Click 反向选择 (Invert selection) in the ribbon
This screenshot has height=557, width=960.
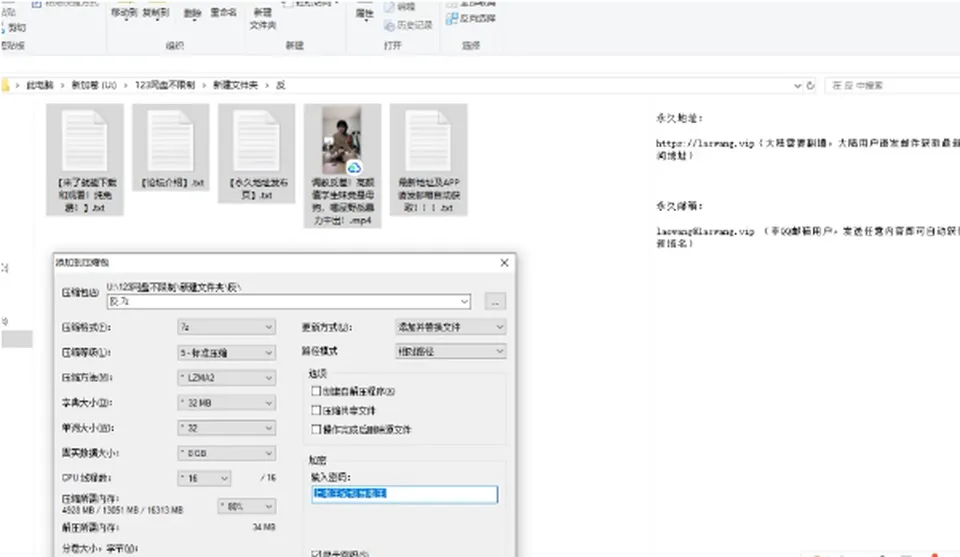(471, 18)
